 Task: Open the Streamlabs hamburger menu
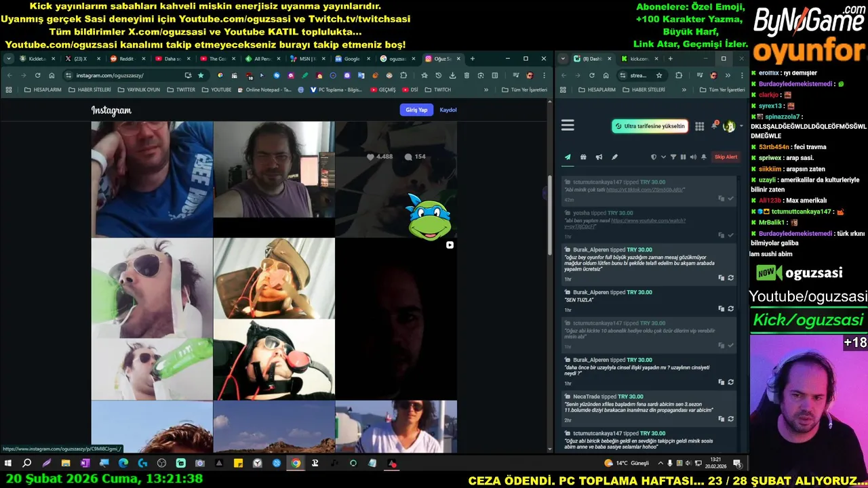coord(568,125)
